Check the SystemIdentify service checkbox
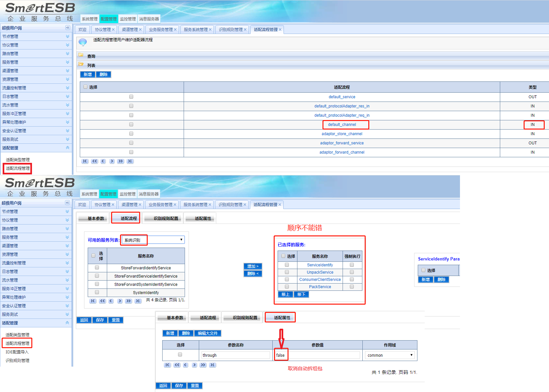The image size is (549, 392). tap(97, 292)
